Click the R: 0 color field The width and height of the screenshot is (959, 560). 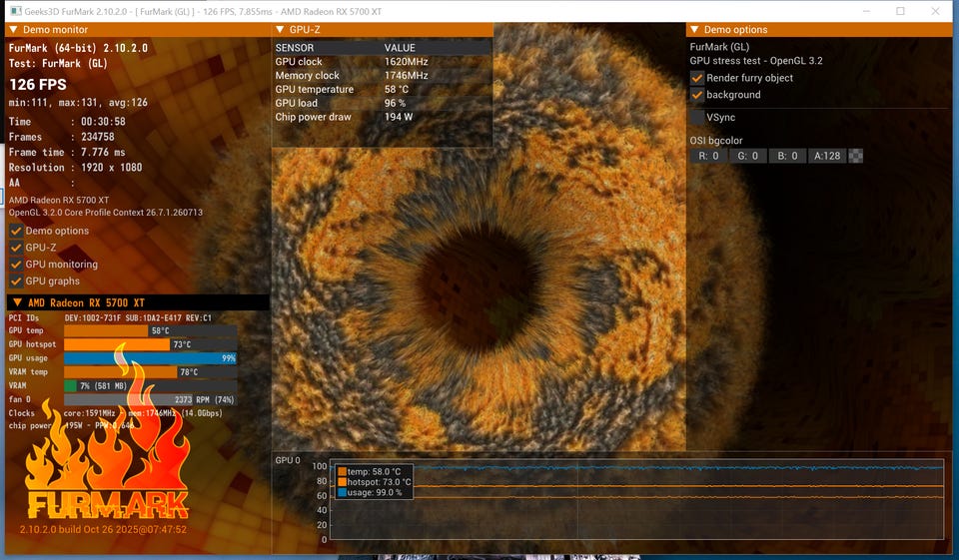click(708, 156)
